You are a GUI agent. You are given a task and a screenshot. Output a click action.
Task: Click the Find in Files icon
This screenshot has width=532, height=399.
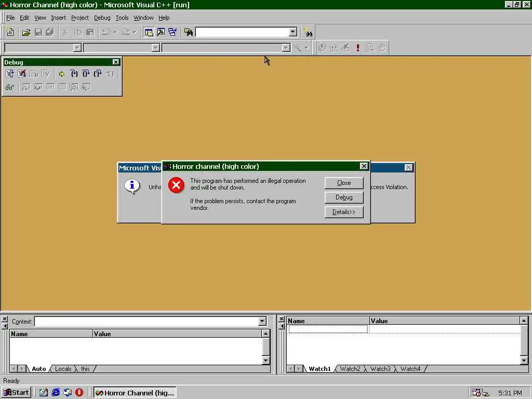(189, 32)
